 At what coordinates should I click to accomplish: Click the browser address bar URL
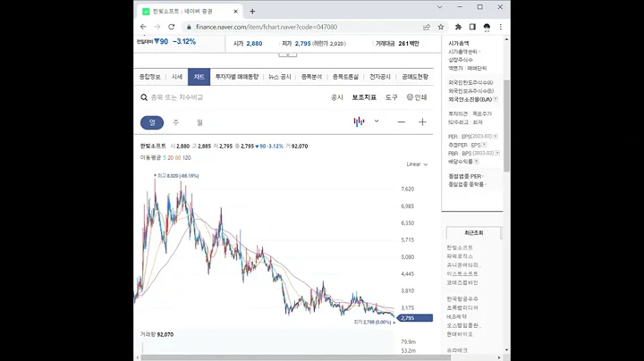click(267, 27)
